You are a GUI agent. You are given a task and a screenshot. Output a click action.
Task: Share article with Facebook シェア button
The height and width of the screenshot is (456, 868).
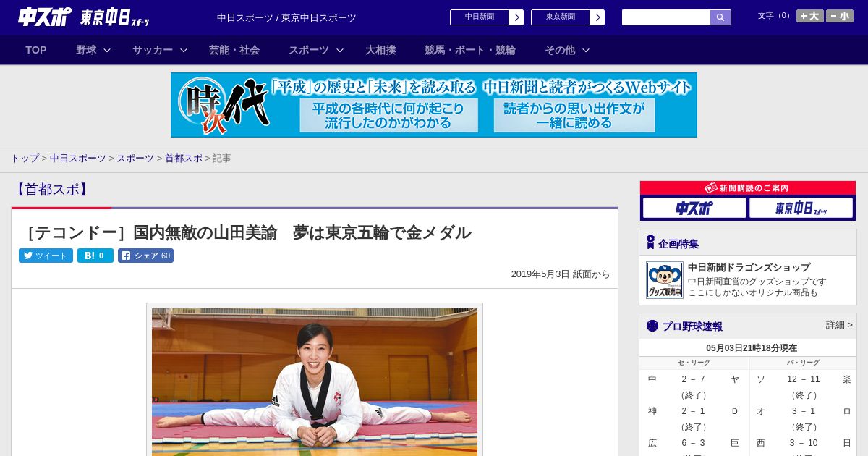[x=145, y=256]
